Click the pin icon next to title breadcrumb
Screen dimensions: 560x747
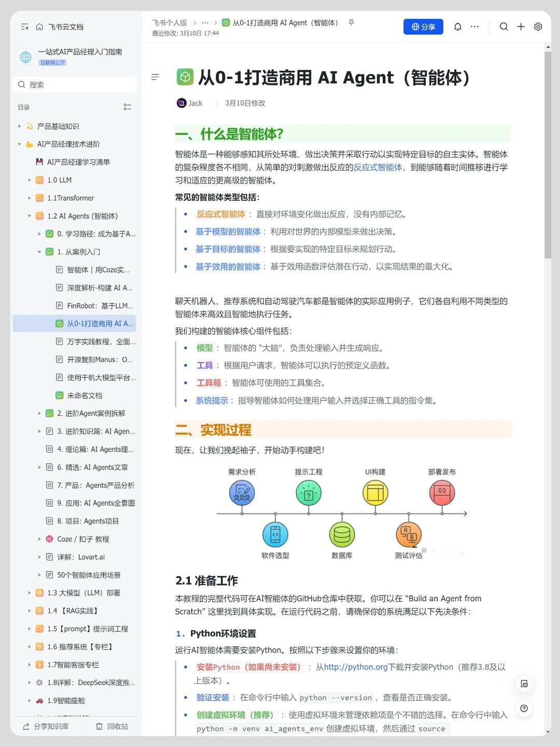click(x=351, y=23)
